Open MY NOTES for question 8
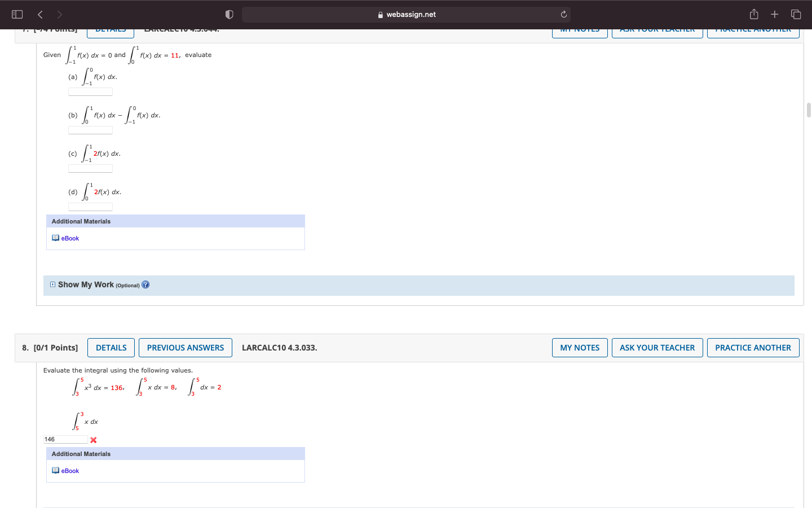This screenshot has height=508, width=812. coord(580,348)
